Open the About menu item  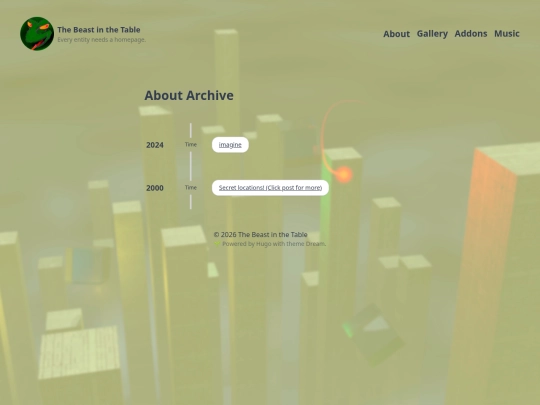[396, 34]
